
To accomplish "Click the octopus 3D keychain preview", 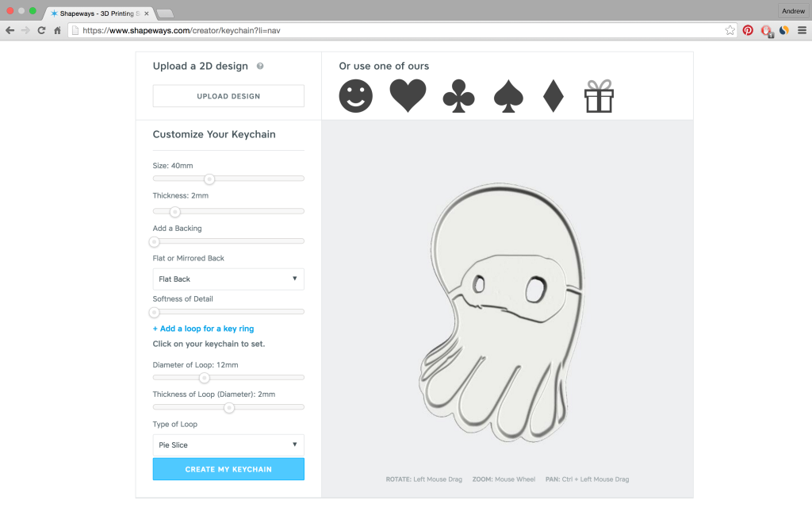I will tap(502, 311).
